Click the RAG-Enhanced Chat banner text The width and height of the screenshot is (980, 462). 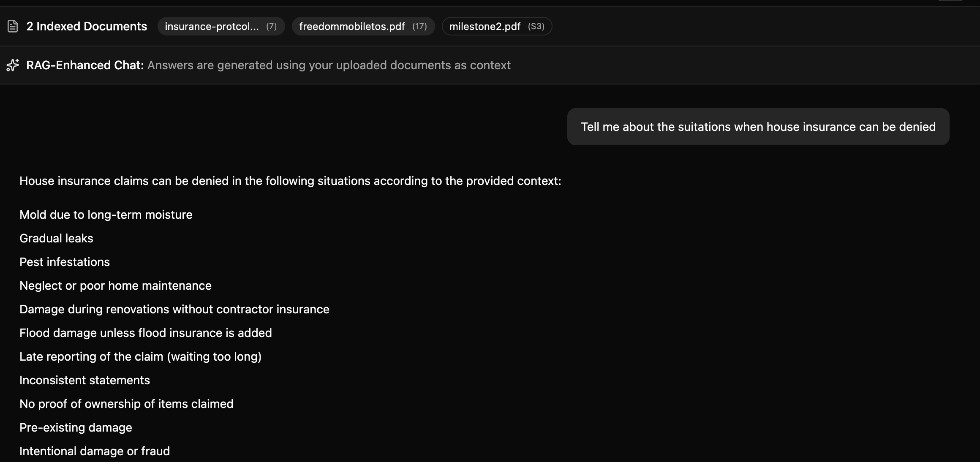(268, 65)
